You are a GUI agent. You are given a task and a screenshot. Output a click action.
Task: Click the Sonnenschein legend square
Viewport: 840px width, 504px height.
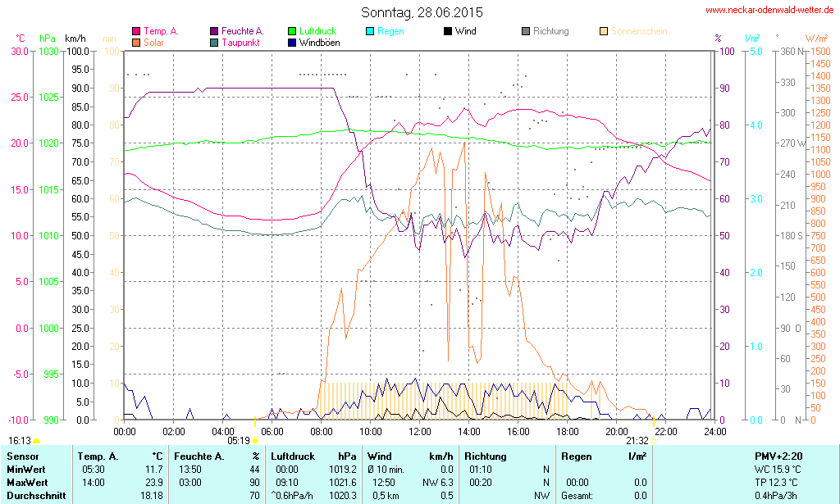click(604, 31)
